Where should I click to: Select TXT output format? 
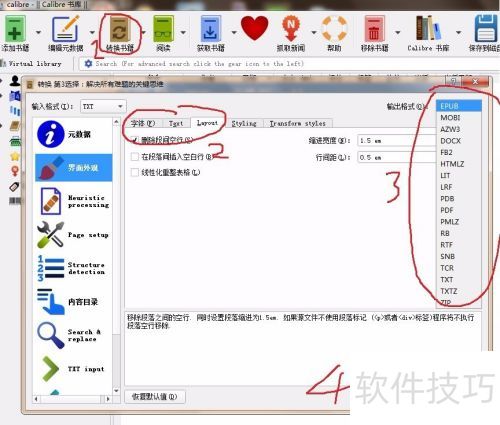click(459, 279)
